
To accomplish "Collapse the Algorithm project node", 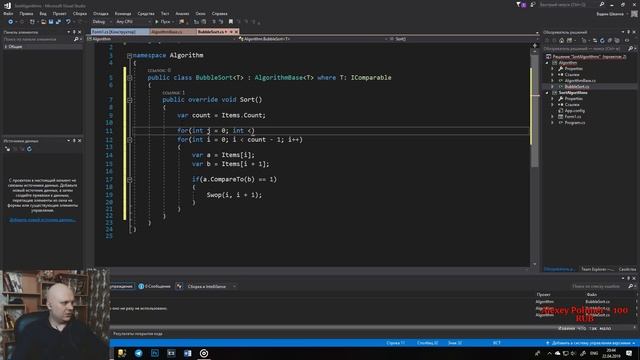I will pyautogui.click(x=547, y=63).
